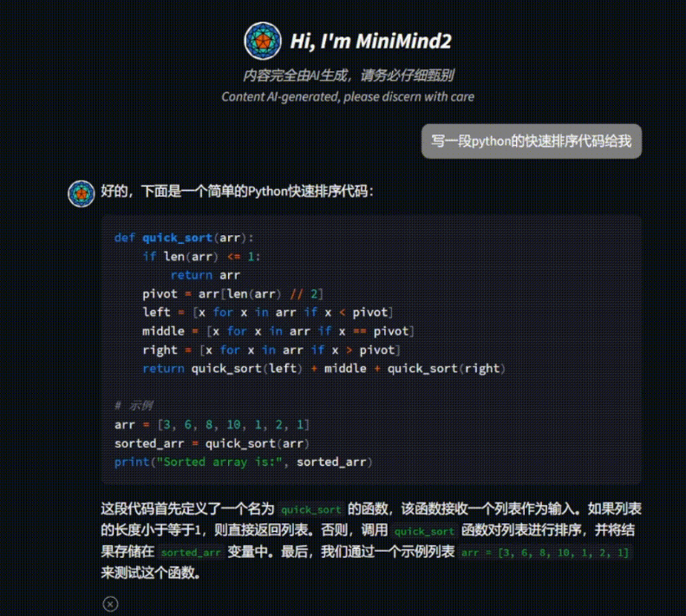The image size is (686, 616).
Task: Click the assistant avatar beside the reply
Action: point(82,193)
